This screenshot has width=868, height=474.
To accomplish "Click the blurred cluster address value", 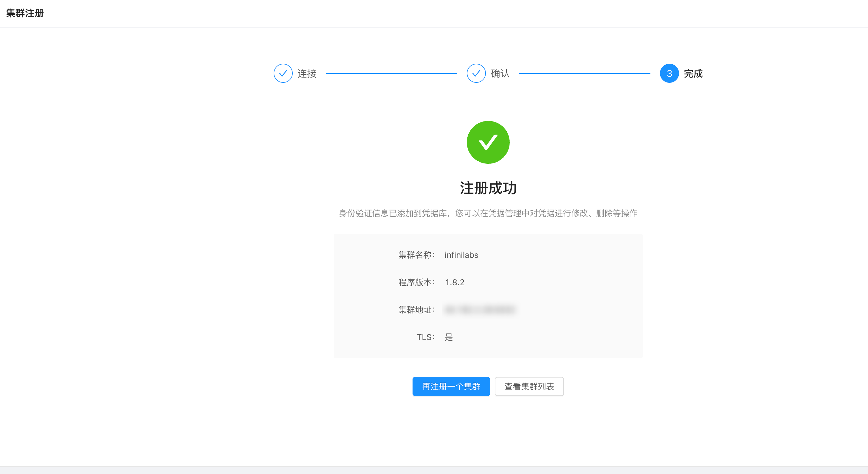I will [x=480, y=309].
